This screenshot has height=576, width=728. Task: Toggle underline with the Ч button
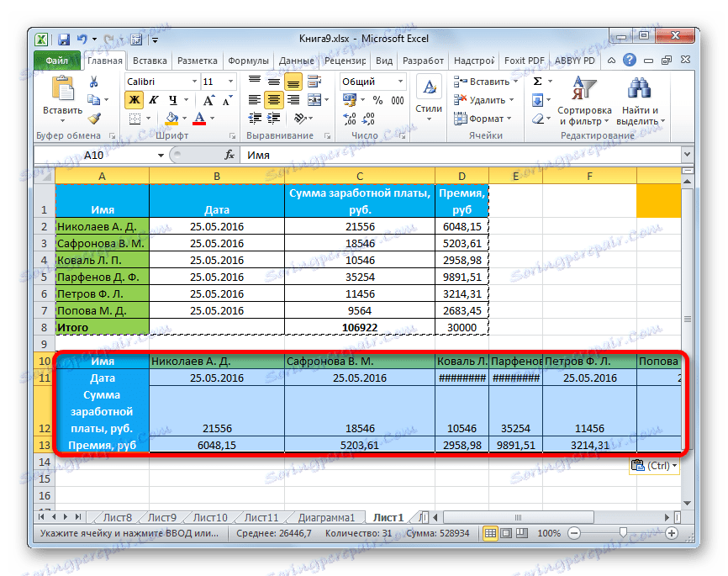pyautogui.click(x=172, y=100)
